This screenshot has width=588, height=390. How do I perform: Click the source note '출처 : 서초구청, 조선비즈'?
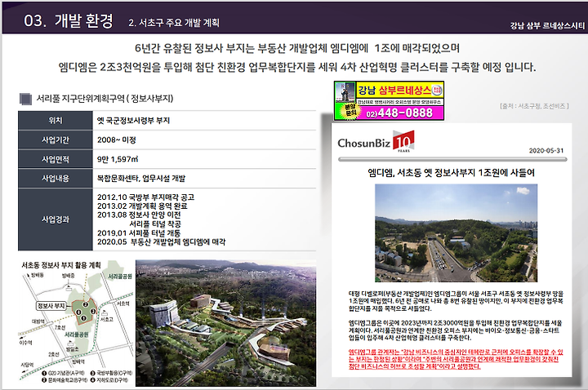[x=534, y=106]
